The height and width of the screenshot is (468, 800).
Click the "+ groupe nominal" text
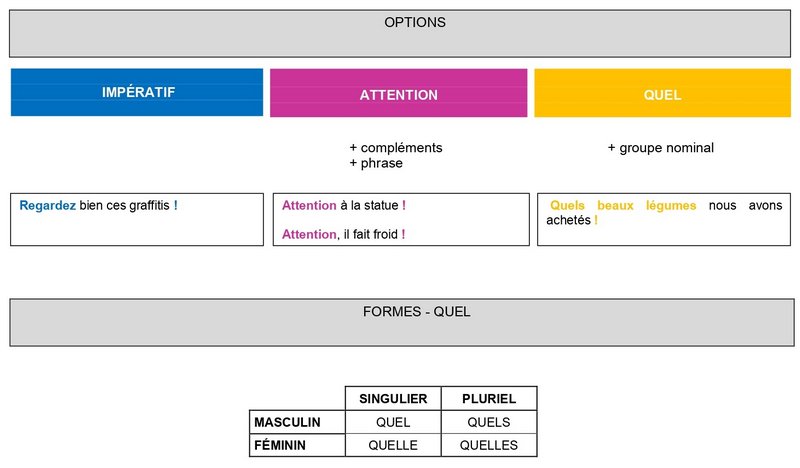tap(661, 148)
